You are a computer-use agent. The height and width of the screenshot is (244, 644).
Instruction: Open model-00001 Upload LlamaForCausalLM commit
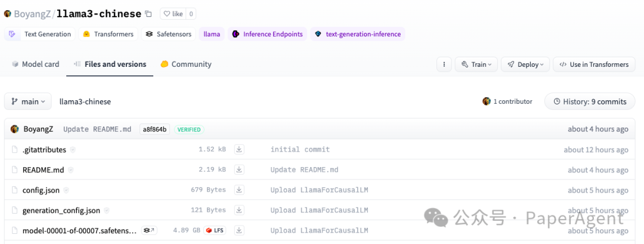pyautogui.click(x=319, y=230)
